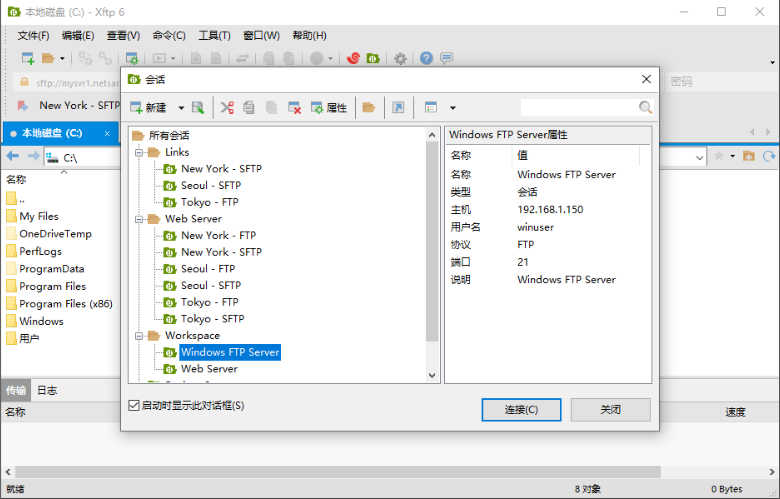Viewport: 780px width, 499px height.
Task: Click the open folder icon in main toolbar
Action: [x=48, y=58]
